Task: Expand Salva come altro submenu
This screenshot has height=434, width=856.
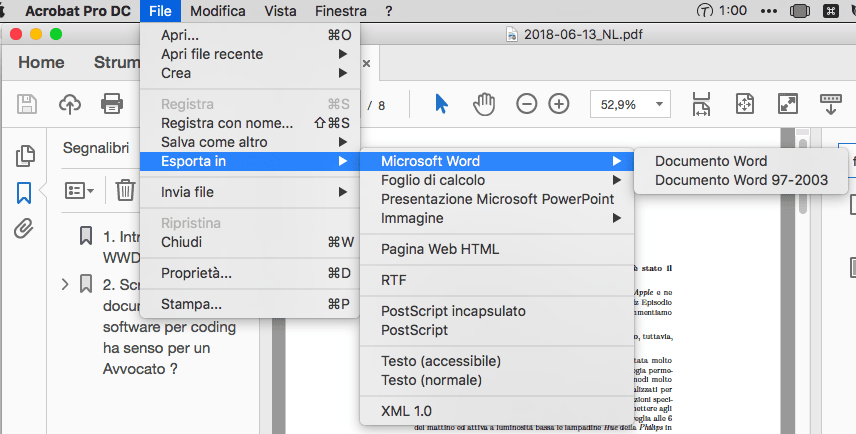Action: [250, 142]
